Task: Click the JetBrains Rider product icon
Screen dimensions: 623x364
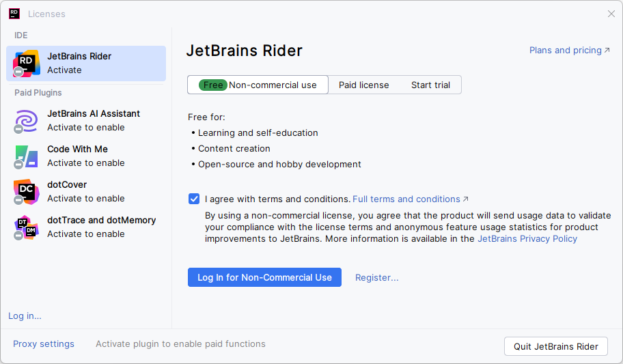Action: point(26,63)
